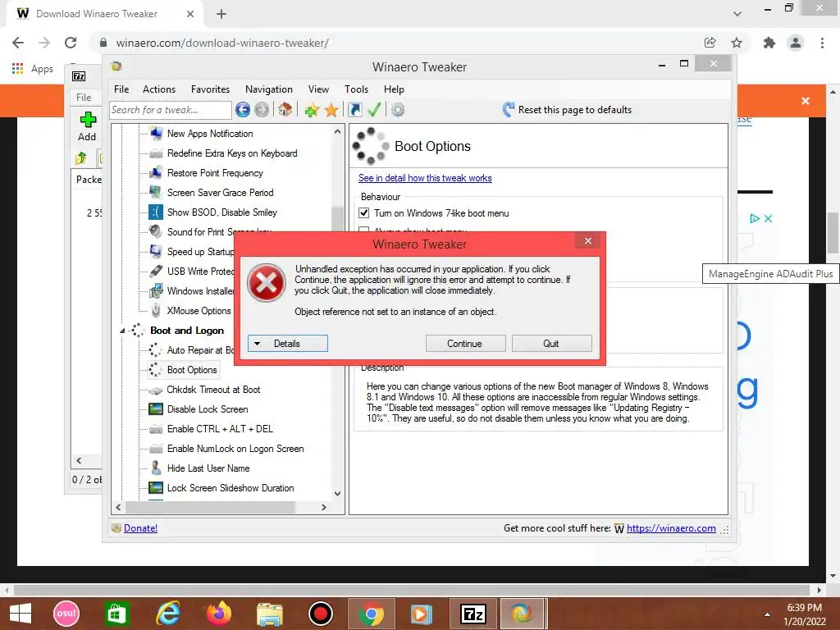Reload the page in Chrome
840x630 pixels.
coord(71,43)
